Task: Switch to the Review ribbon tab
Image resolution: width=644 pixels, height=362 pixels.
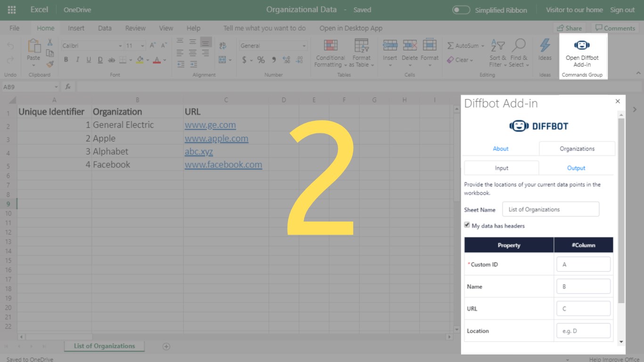Action: 135,28
